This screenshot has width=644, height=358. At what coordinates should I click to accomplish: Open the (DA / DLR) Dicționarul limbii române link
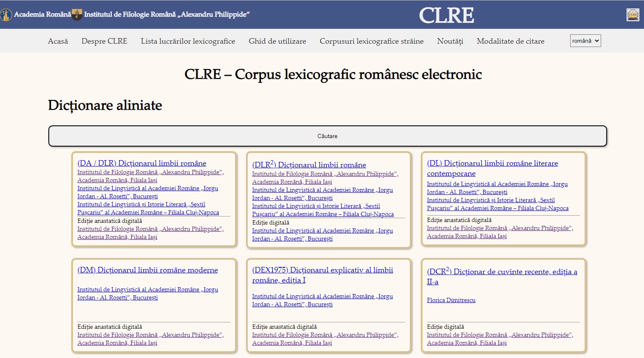[x=142, y=163]
